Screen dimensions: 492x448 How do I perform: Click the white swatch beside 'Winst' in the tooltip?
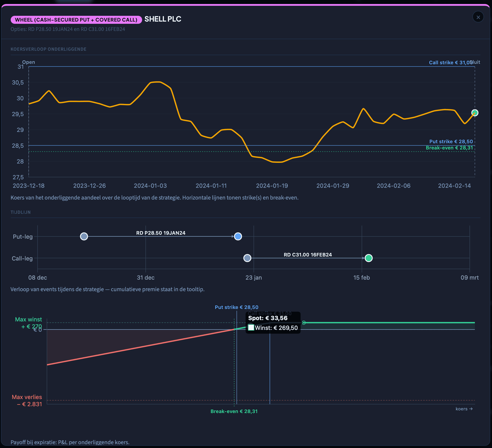pos(251,327)
